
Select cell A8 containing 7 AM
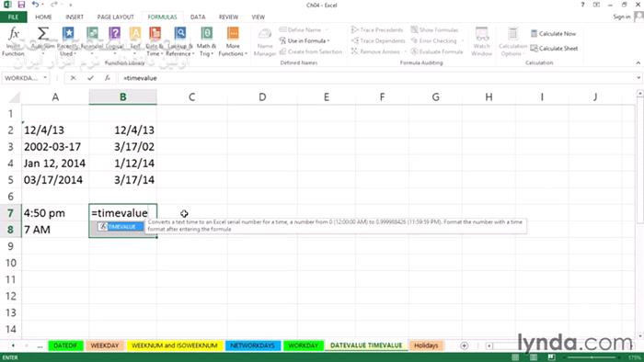[55, 230]
